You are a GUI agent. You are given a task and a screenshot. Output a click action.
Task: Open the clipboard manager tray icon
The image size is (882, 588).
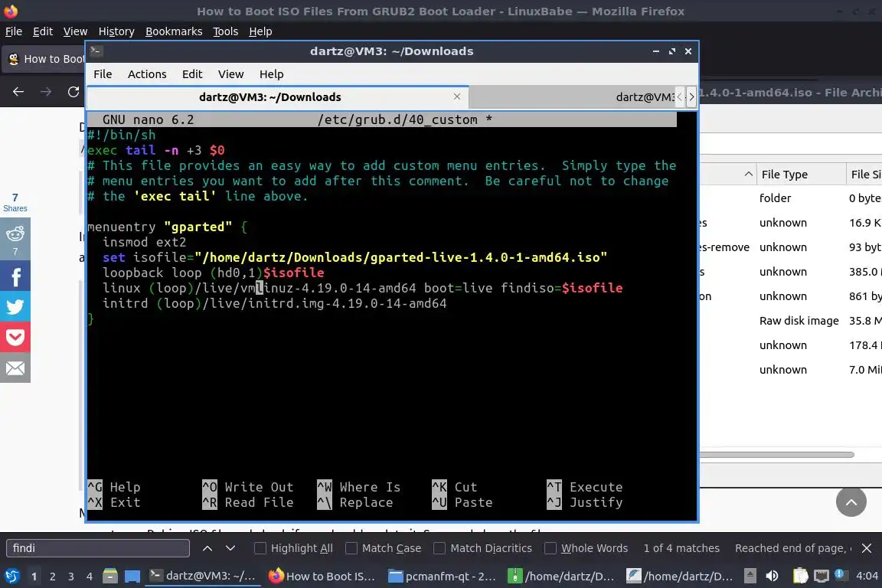[800, 576]
